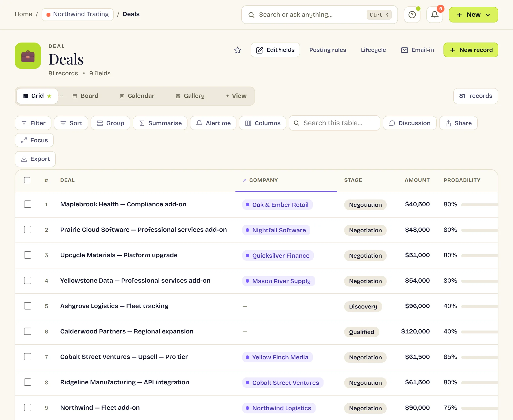The height and width of the screenshot is (420, 513).
Task: Switch to the Board view tab
Action: [x=86, y=96]
